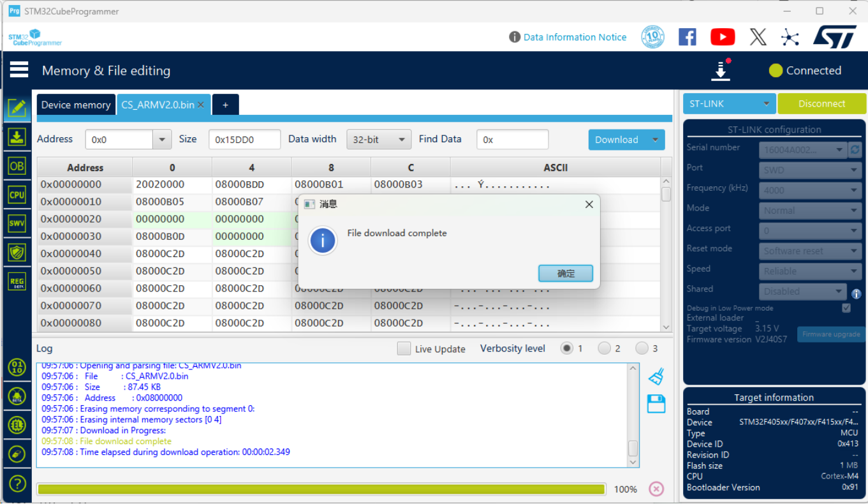Open the ST-LINK interface dropdown
868x504 pixels.
[x=729, y=103]
